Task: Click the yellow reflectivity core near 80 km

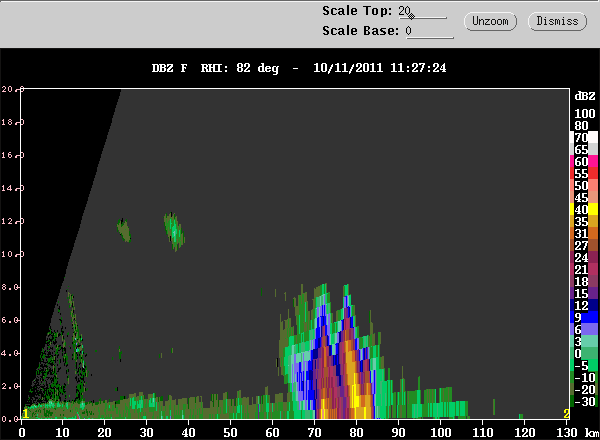Action: 356,400
